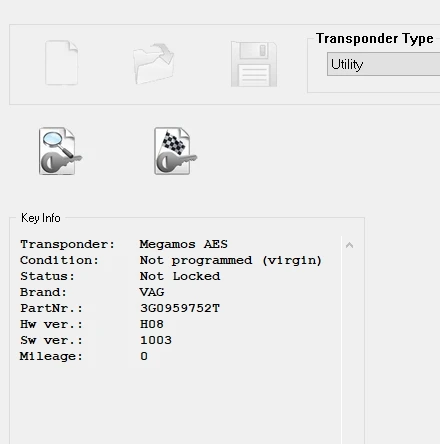Click software version 1003
Image resolution: width=440 pixels, height=444 pixels.
(156, 340)
